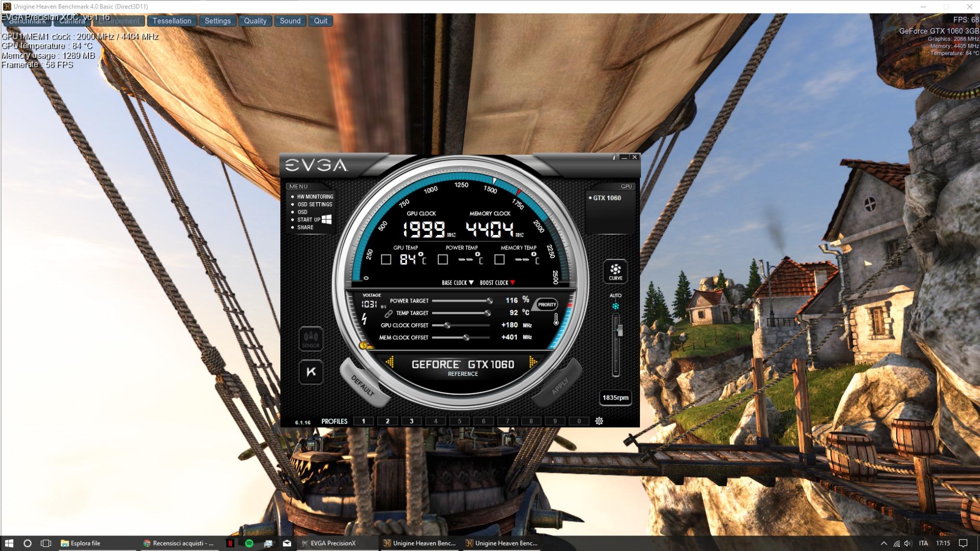Open the Quality menu in Heaven

(x=255, y=21)
